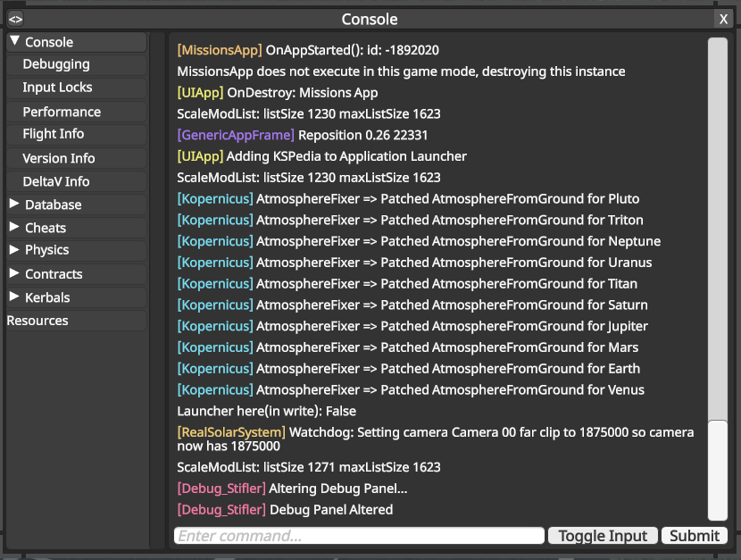741x560 pixels.
Task: Click the 'Adding KSPedia to Application Launcher' line
Action: (x=321, y=156)
